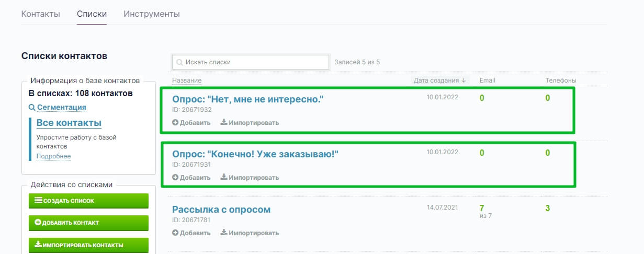Click ID: 20671932 text
Screen dimensions: 644x254
[191, 110]
